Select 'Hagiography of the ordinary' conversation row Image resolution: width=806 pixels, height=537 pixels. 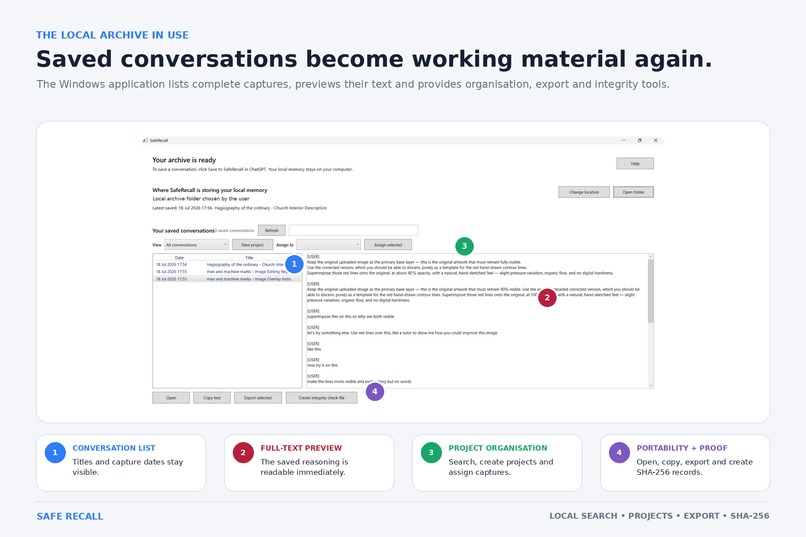point(227,265)
